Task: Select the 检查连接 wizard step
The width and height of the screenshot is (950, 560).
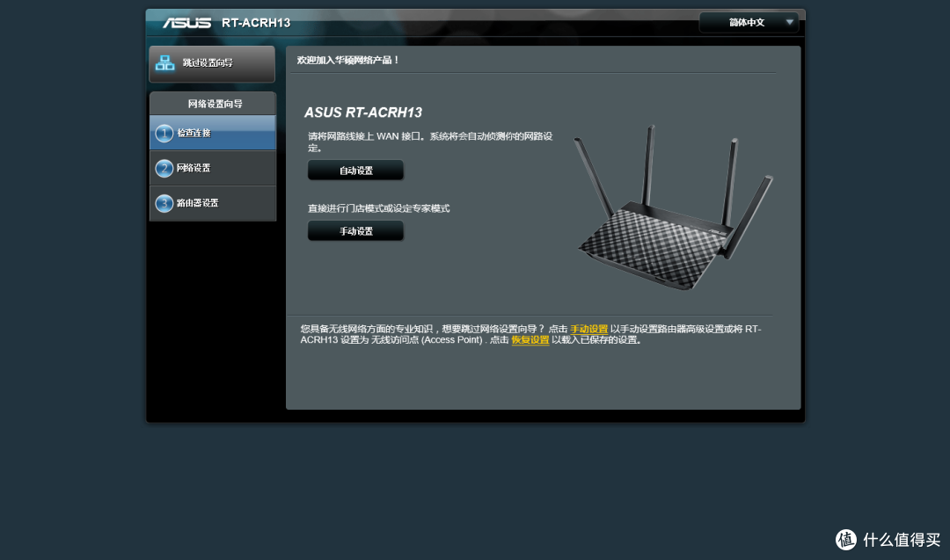Action: click(x=194, y=133)
